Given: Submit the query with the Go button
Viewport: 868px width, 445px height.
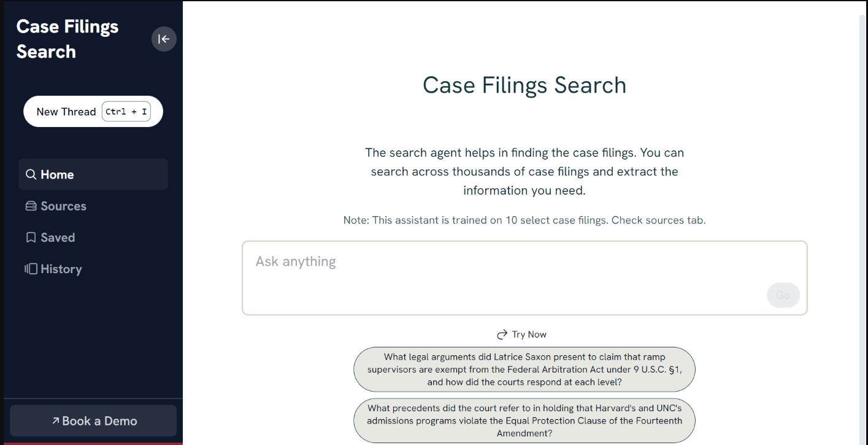Looking at the screenshot, I should [783, 295].
